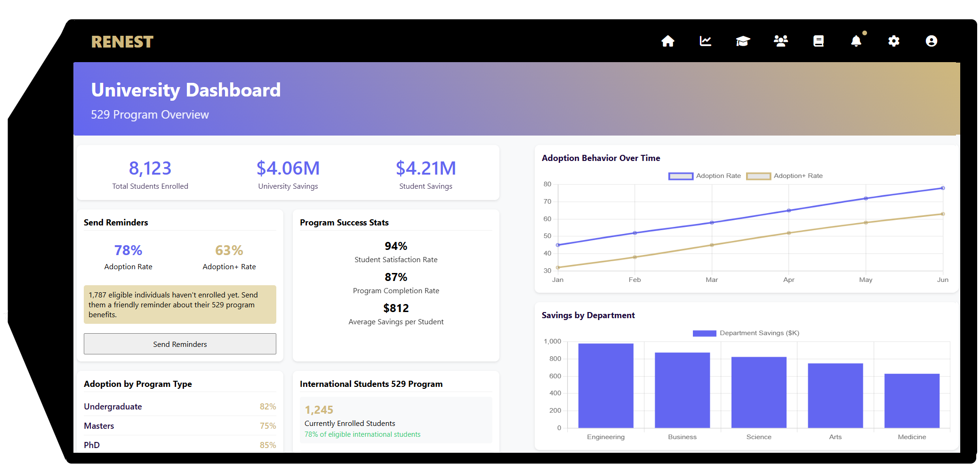The height and width of the screenshot is (465, 980).
Task: Click Adoption Behavior Over Time title
Action: click(x=601, y=158)
